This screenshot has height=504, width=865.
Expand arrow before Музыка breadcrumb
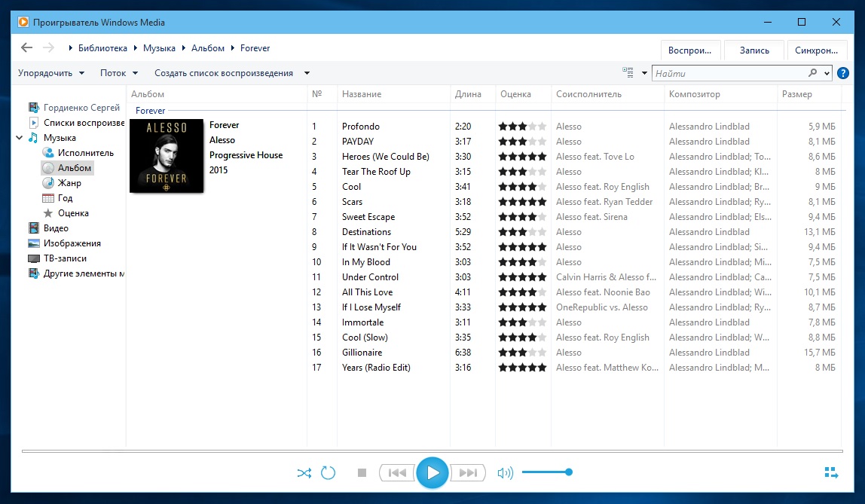[135, 48]
